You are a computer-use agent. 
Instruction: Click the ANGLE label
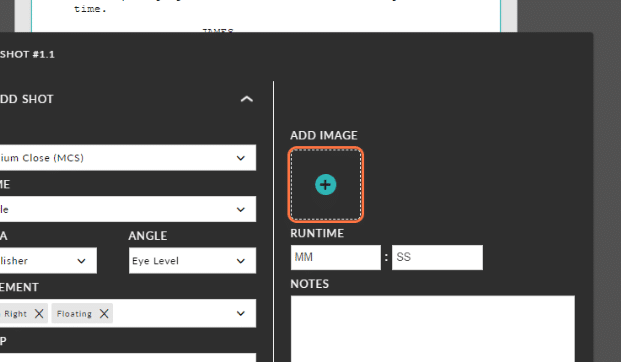(x=148, y=236)
